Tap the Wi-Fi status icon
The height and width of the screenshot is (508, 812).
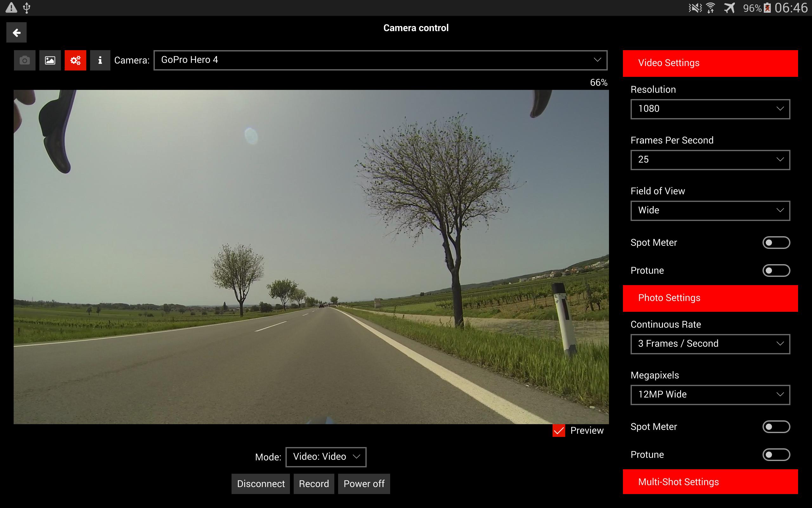tap(711, 8)
